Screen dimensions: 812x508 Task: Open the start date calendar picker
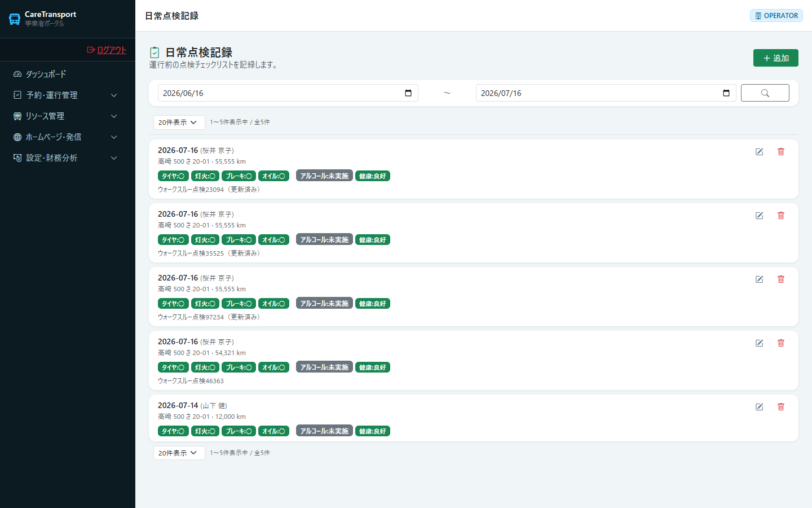coord(408,93)
